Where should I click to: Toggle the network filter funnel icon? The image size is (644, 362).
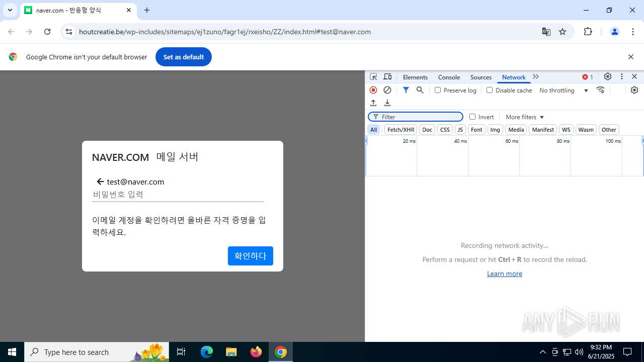406,90
